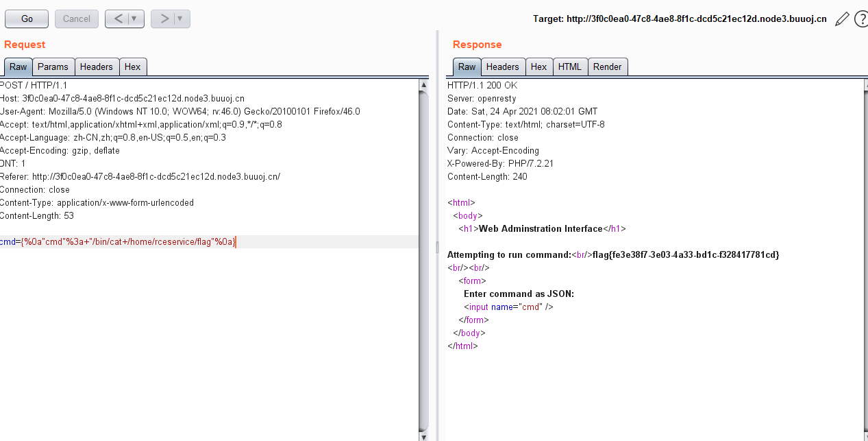
Task: Click the pencil icon to edit target
Action: click(842, 19)
